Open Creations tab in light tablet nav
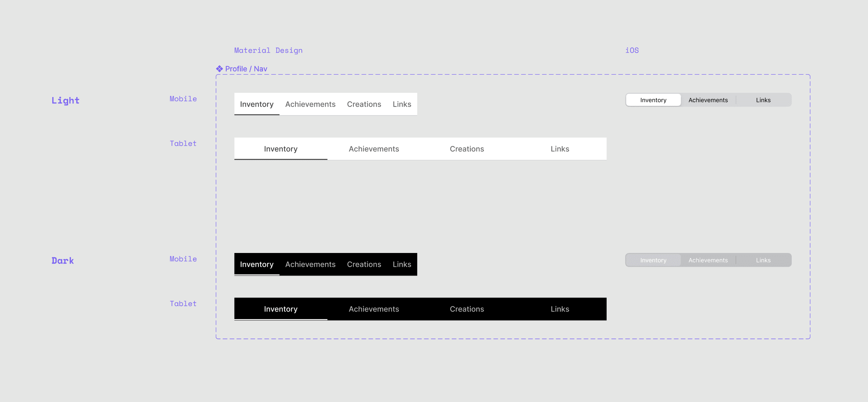868x402 pixels. pos(466,149)
